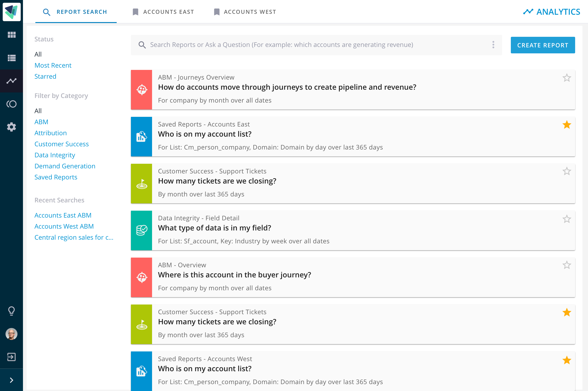Click the grid/dashboard icon in left sidebar

11,34
